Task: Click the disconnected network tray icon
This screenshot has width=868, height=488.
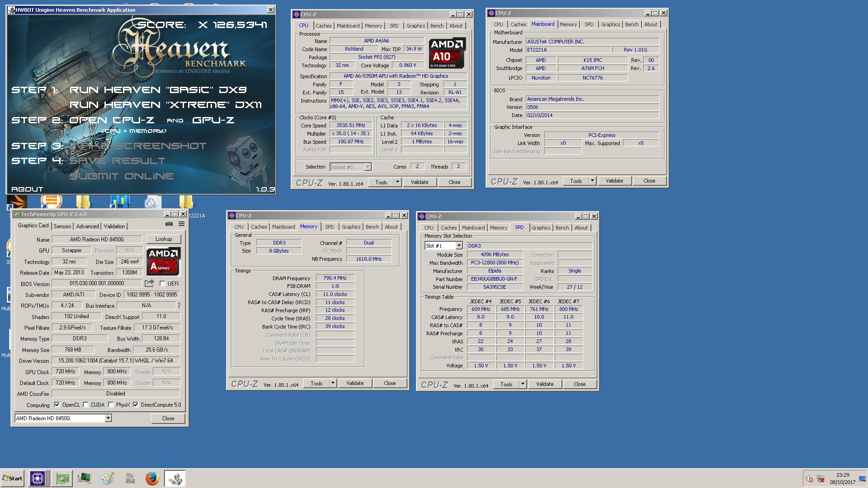Action: [821, 479]
